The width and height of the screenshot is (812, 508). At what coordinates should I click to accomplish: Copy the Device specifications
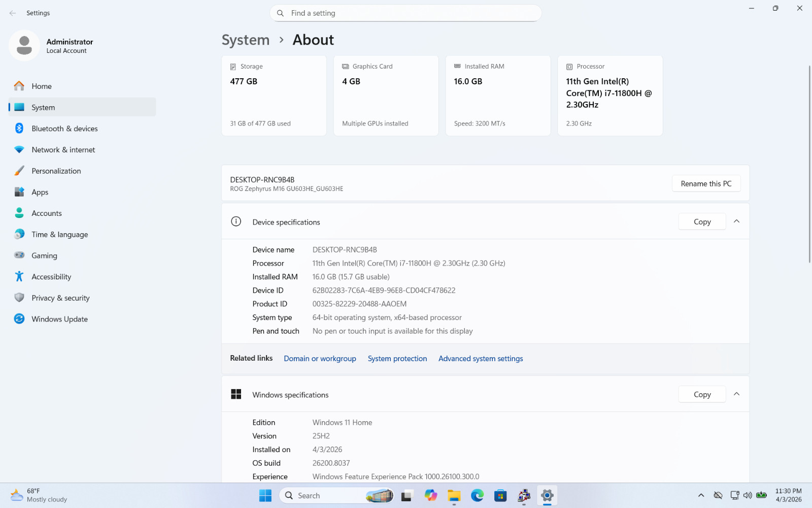point(702,221)
